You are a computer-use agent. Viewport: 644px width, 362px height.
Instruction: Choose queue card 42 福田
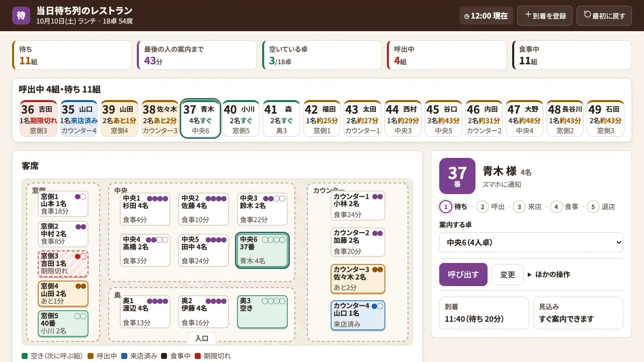(322, 118)
